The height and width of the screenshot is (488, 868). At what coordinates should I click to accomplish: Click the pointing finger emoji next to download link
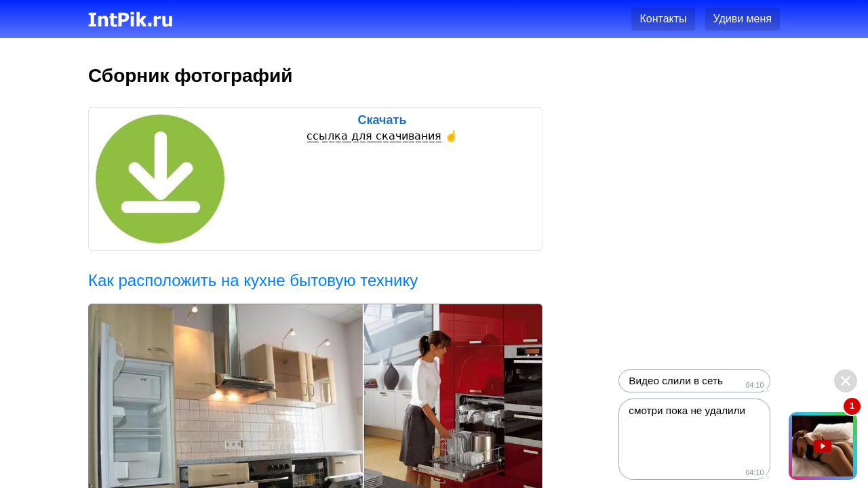(451, 136)
